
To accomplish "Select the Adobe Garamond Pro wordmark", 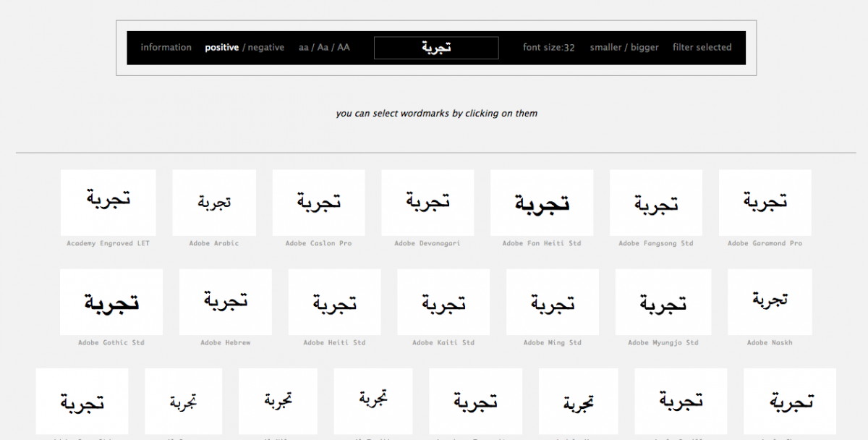I will (x=765, y=203).
